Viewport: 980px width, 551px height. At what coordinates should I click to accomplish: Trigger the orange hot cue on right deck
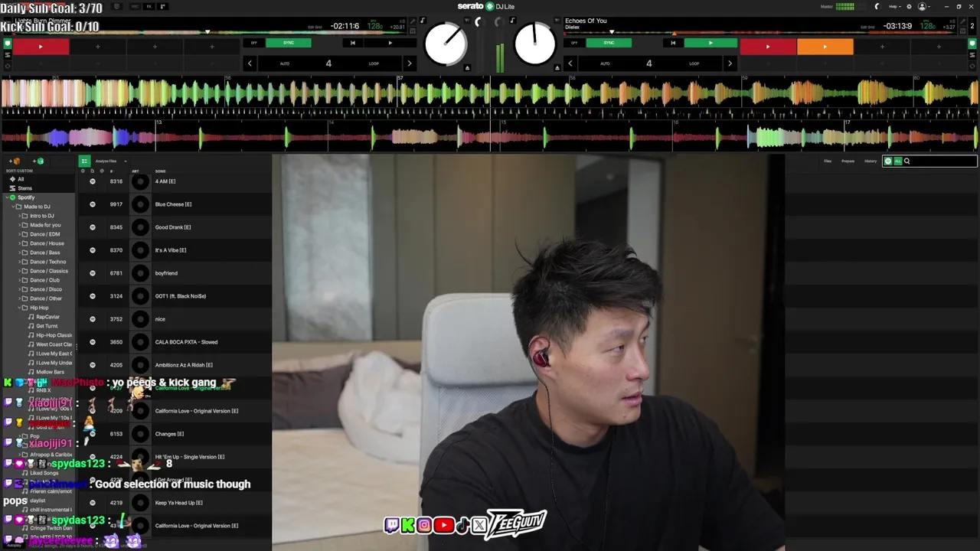click(x=825, y=47)
